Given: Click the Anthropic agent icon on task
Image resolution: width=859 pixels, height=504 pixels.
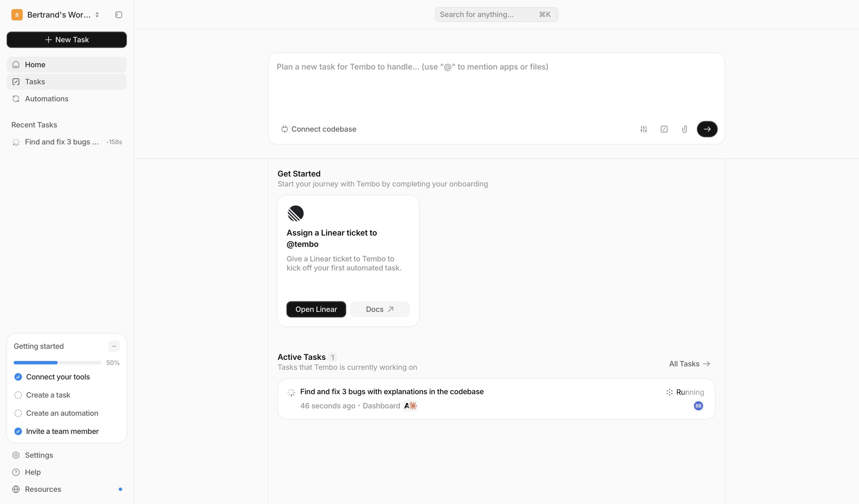Looking at the screenshot, I should point(411,406).
